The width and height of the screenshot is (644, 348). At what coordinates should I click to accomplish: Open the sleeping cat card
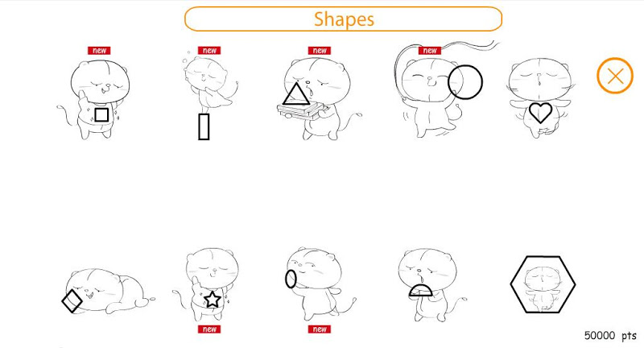click(x=108, y=291)
